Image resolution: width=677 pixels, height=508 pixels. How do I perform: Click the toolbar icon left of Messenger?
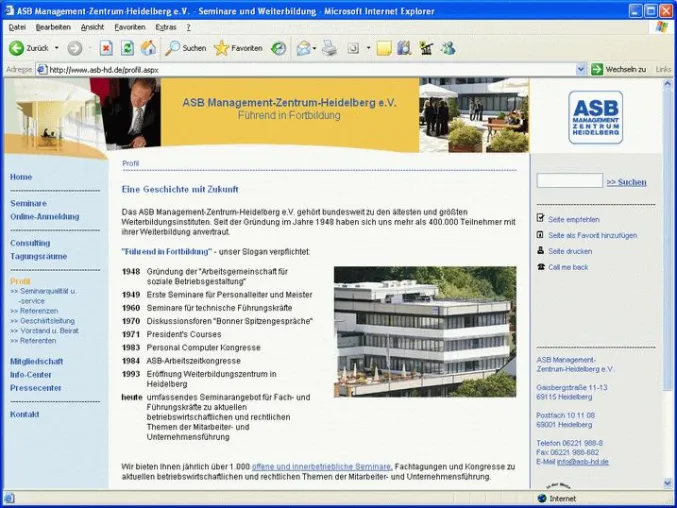[426, 48]
